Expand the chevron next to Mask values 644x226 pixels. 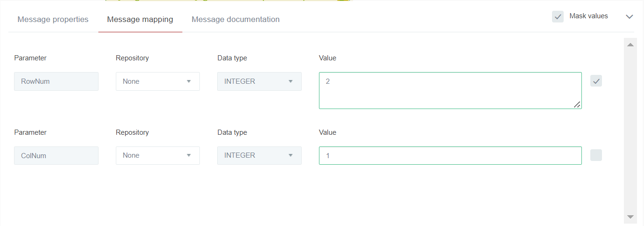629,17
